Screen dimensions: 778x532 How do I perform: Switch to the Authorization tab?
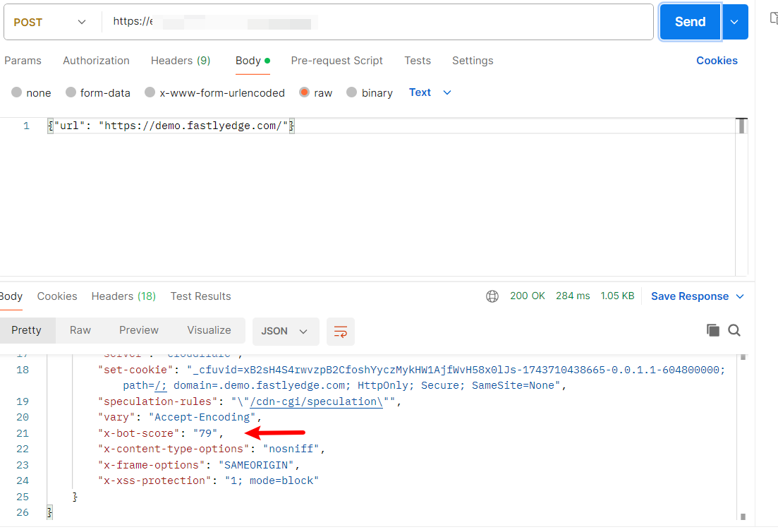click(x=96, y=61)
